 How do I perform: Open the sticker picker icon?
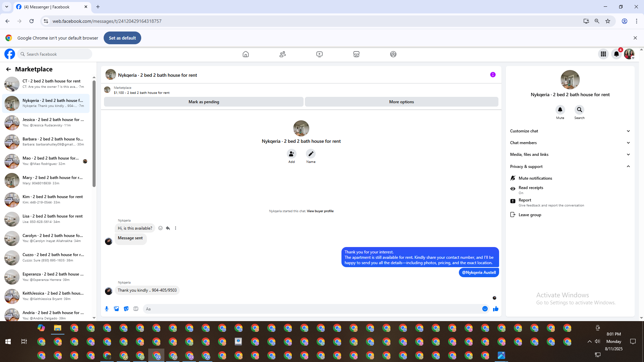pyautogui.click(x=126, y=309)
